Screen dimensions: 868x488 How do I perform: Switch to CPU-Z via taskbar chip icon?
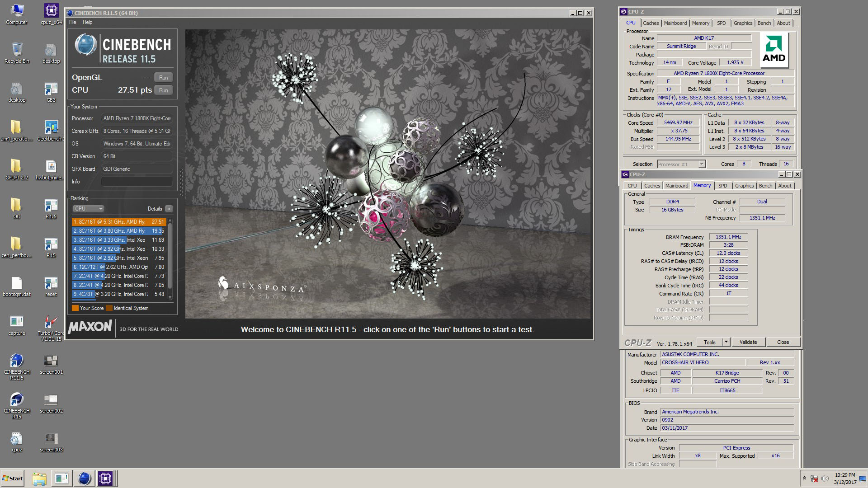pyautogui.click(x=105, y=479)
